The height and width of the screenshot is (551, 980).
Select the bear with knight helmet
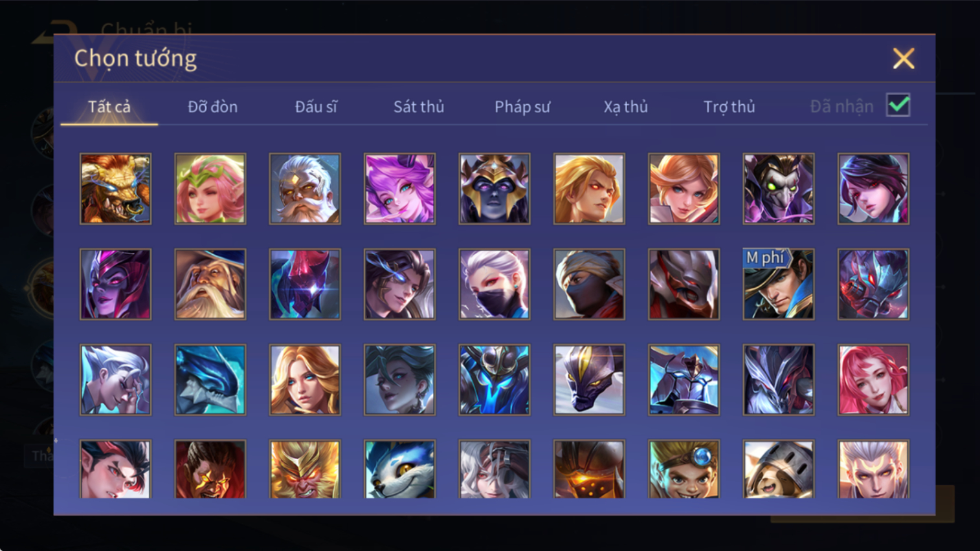click(779, 470)
